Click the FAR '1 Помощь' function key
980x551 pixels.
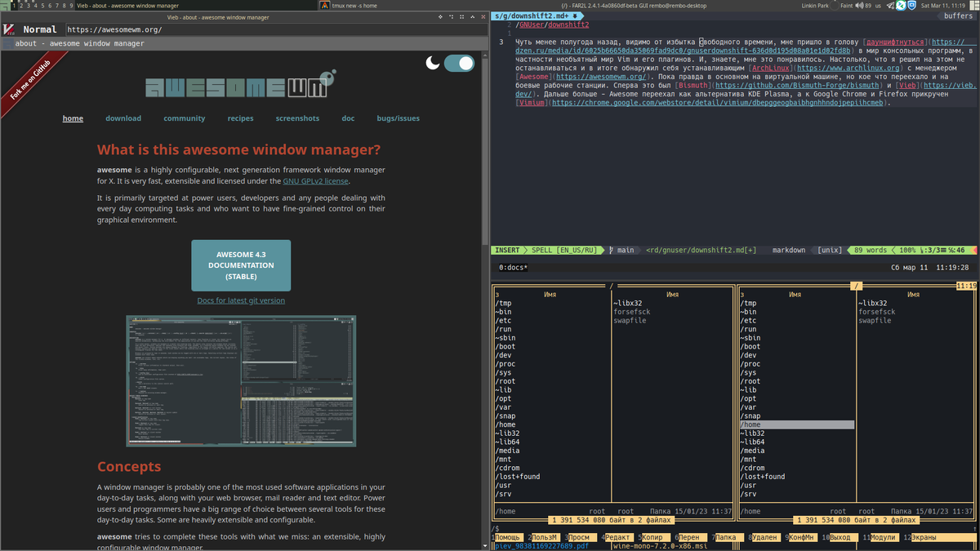[x=508, y=538]
